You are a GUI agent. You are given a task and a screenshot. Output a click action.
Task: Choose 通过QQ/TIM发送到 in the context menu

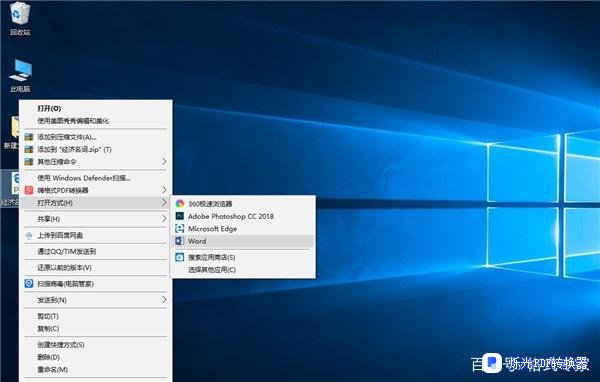pyautogui.click(x=67, y=251)
